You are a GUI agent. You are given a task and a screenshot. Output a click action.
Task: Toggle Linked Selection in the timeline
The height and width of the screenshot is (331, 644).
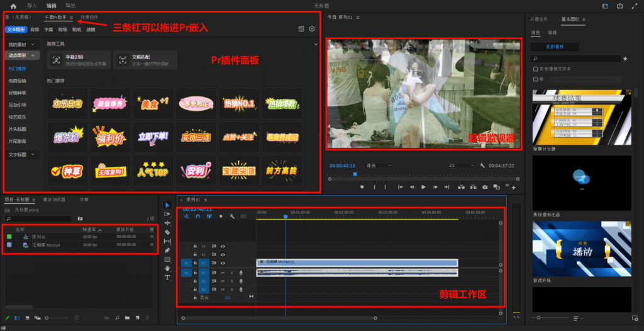coord(209,216)
